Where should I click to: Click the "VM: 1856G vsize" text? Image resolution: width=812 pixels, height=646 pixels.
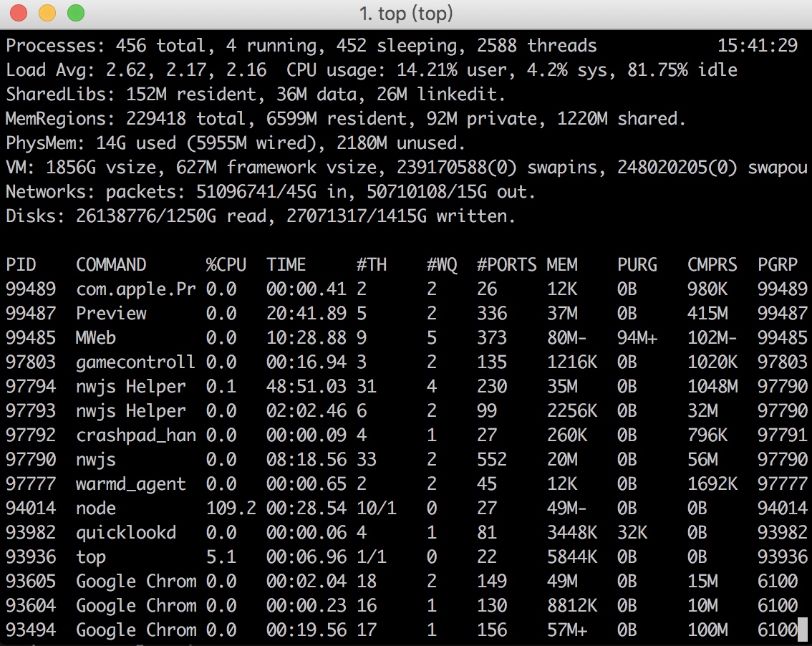coord(82,168)
